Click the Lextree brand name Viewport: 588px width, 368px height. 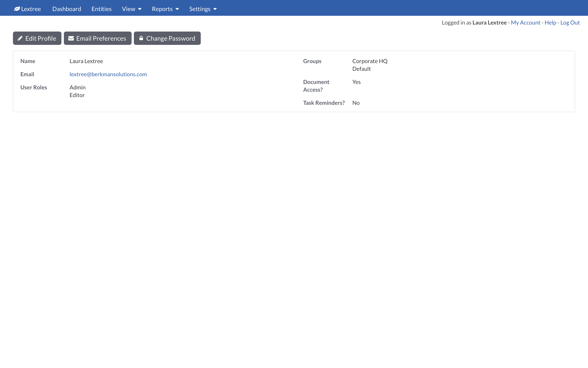tap(31, 9)
